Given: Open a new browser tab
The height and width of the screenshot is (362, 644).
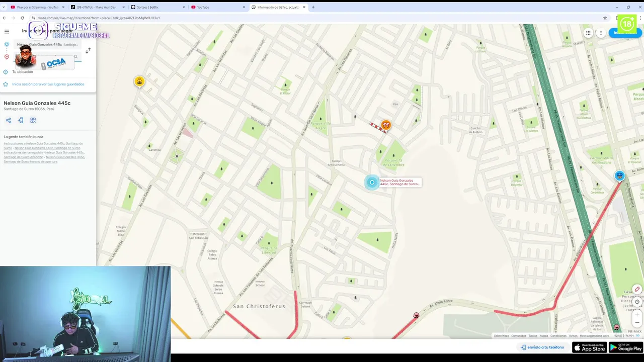Looking at the screenshot, I should (x=313, y=7).
